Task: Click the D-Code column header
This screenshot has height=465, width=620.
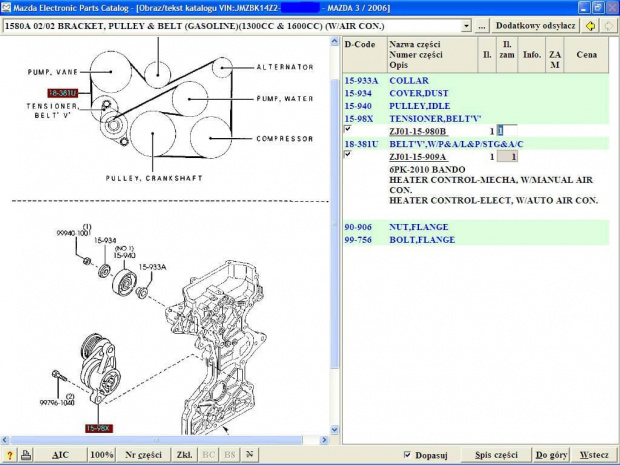Action: [365, 55]
